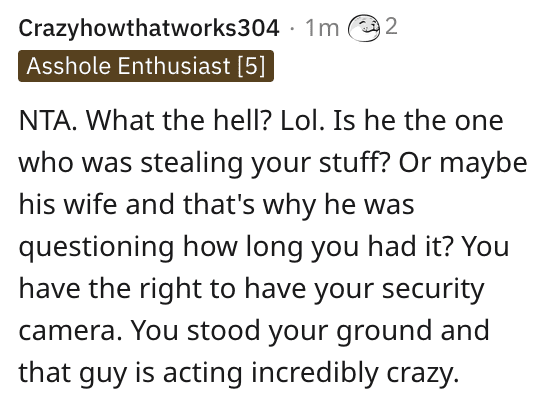Click the words "incredibly crazy." ending the comment
Image resolution: width=546 pixels, height=410 pixels.
click(x=354, y=373)
